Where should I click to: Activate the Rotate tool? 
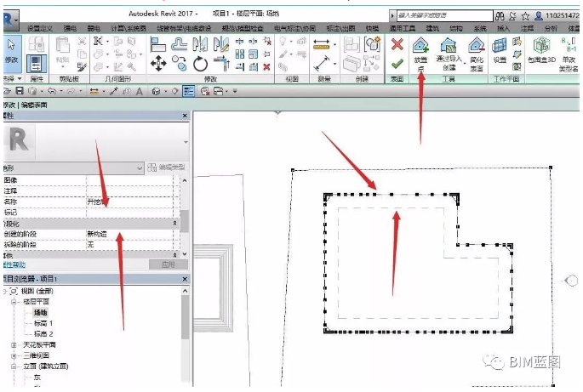pos(200,64)
